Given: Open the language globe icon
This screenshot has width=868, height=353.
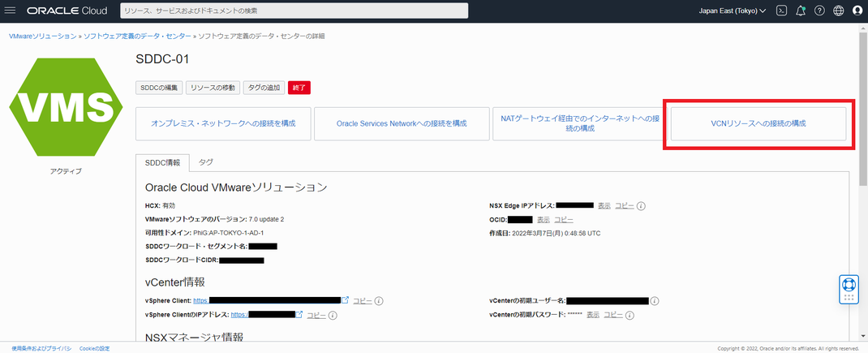Looking at the screenshot, I should [839, 11].
